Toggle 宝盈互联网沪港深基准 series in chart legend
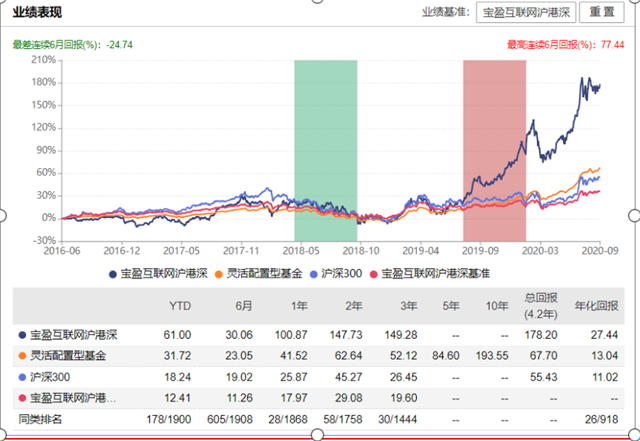Viewport: 640px width, 441px height. 429,274
